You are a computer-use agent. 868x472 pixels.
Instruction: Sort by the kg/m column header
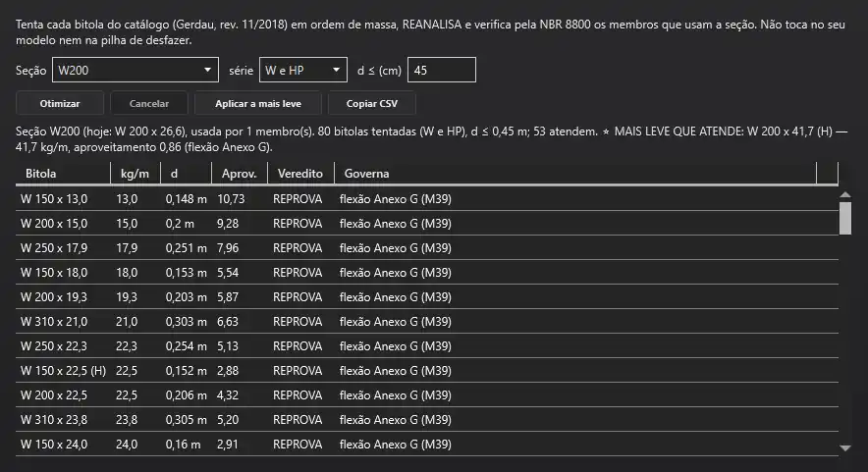(136, 173)
